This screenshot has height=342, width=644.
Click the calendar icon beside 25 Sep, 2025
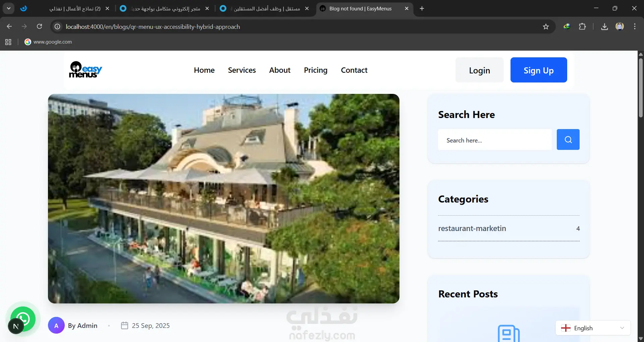click(x=124, y=326)
